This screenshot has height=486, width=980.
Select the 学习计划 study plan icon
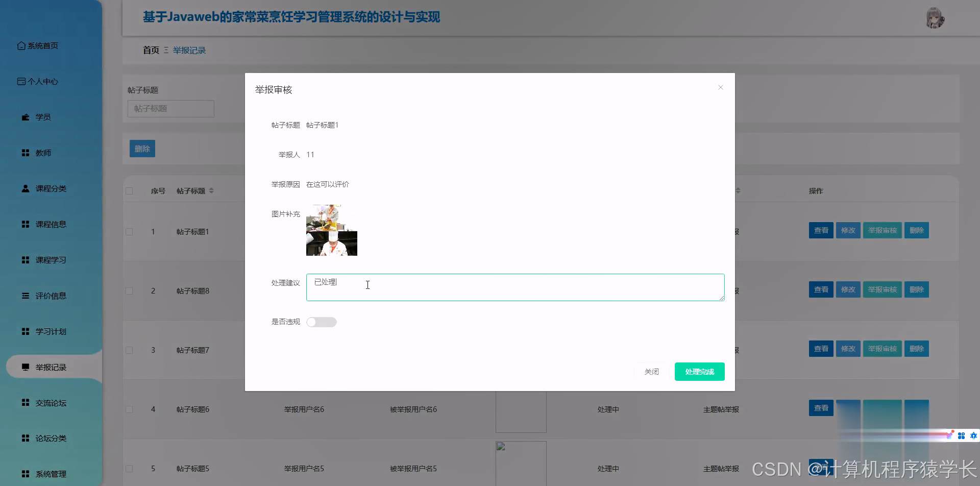25,331
